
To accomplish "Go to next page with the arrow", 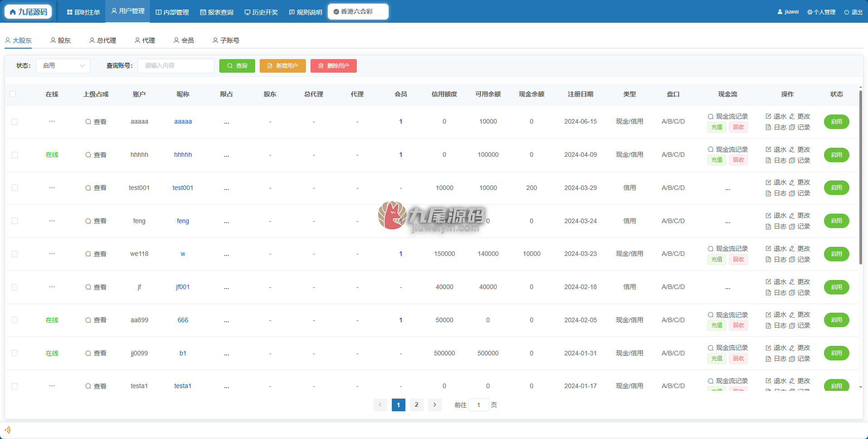I will (x=434, y=405).
